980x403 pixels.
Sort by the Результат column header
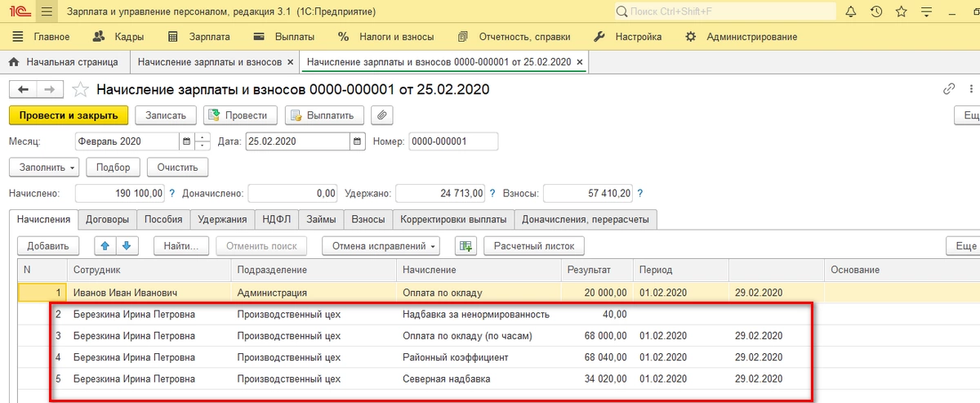[x=597, y=270]
